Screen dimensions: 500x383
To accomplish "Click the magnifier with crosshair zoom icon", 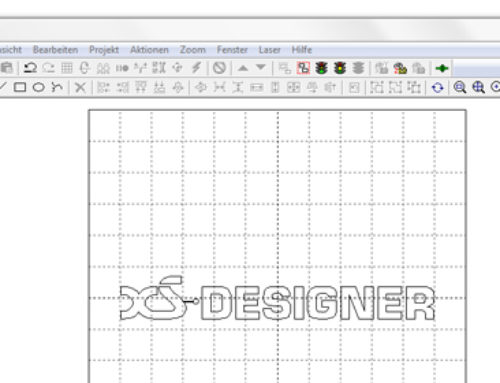I will [x=478, y=88].
